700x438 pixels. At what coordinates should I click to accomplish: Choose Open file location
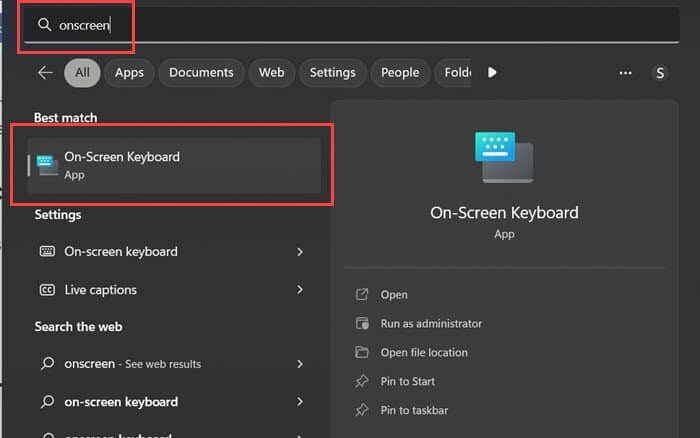[424, 353]
